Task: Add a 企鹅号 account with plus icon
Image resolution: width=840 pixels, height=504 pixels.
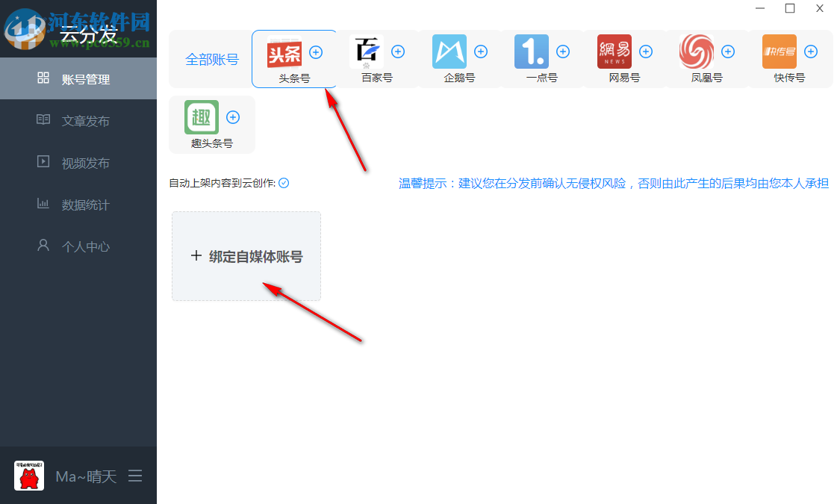Action: [x=481, y=52]
